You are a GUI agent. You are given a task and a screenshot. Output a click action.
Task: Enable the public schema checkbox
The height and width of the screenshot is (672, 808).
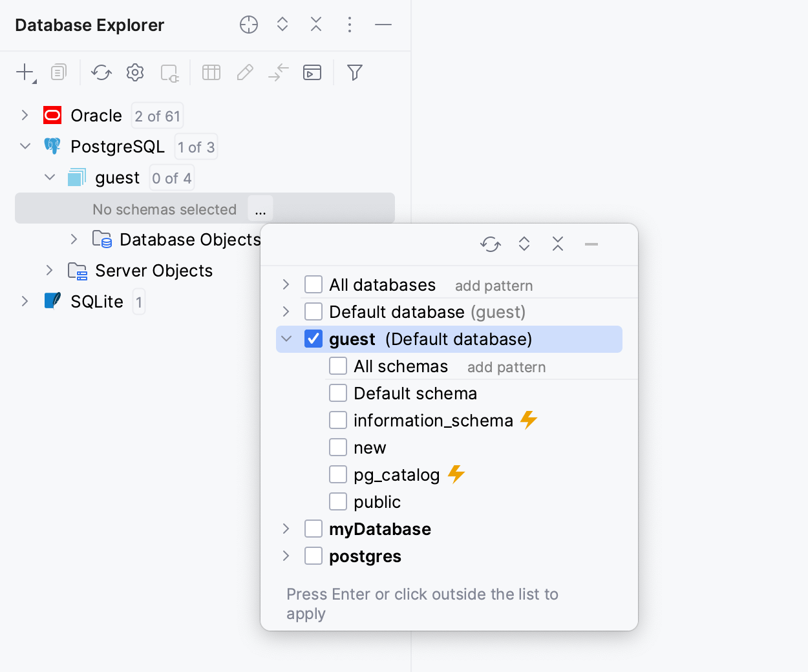click(x=338, y=501)
